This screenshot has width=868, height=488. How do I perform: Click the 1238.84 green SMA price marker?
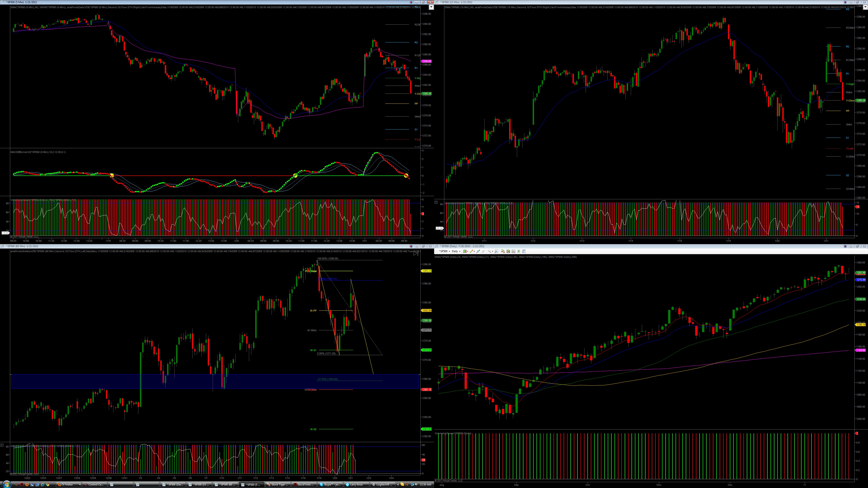point(861,299)
